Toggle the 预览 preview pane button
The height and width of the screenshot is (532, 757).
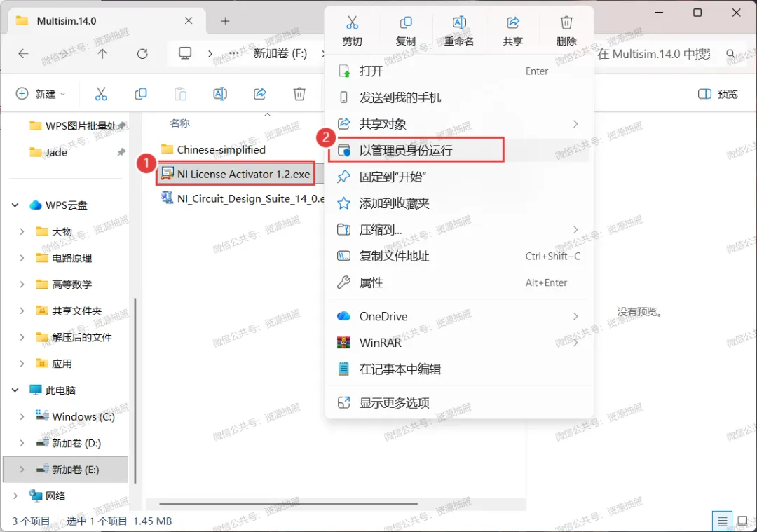[718, 94]
